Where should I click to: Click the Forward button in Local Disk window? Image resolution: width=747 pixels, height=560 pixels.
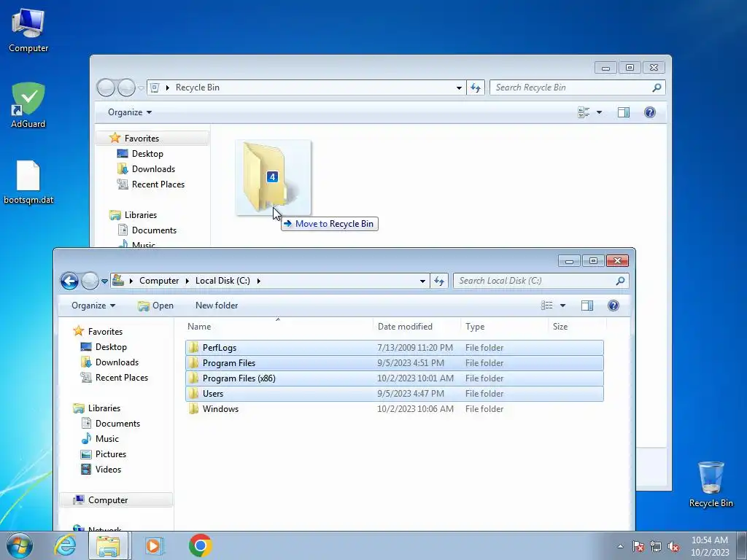90,281
